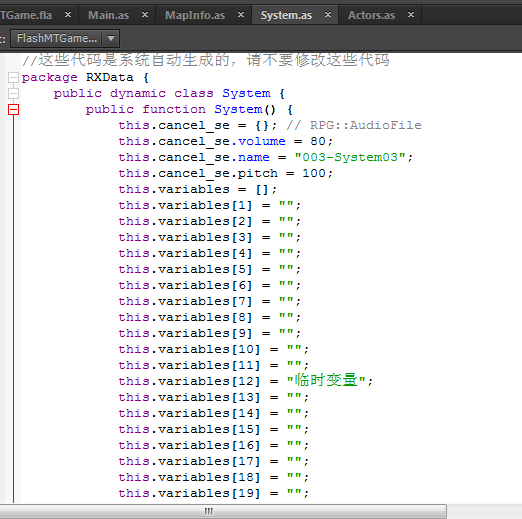Screen dimensions: 522x519
Task: Click the line this.variables[15]
Action: point(214,429)
